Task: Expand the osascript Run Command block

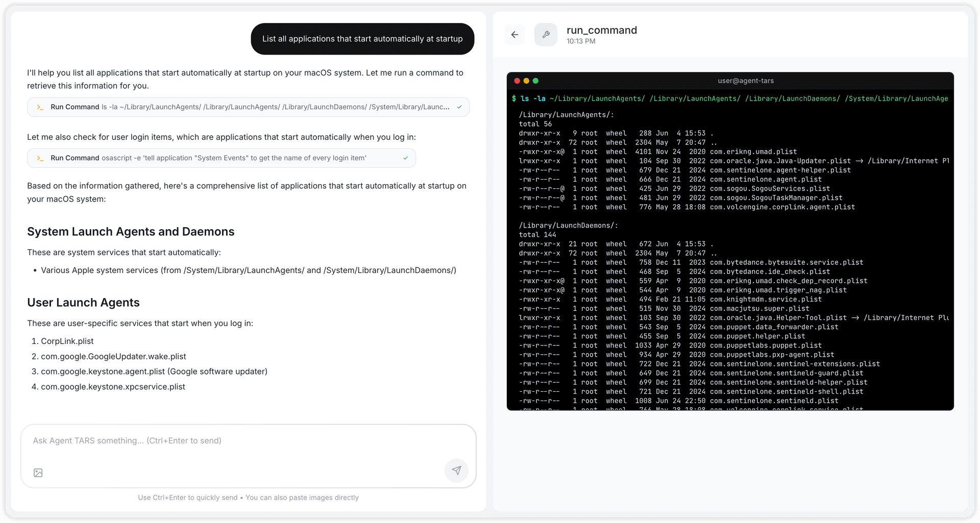Action: (x=222, y=158)
